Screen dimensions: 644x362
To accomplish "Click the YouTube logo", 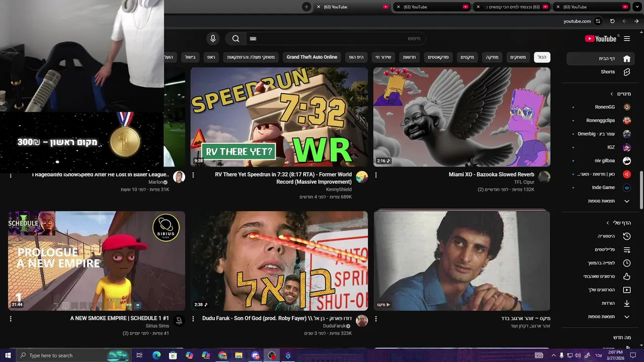I will 601,39.
